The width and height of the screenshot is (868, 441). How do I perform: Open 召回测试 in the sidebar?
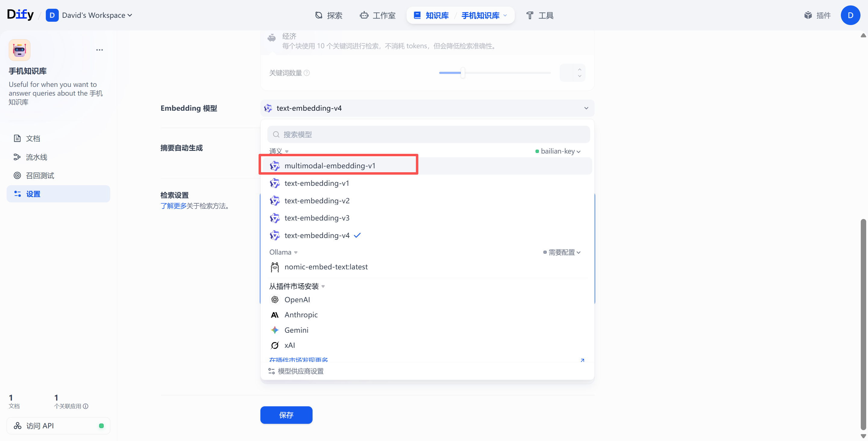(x=40, y=175)
